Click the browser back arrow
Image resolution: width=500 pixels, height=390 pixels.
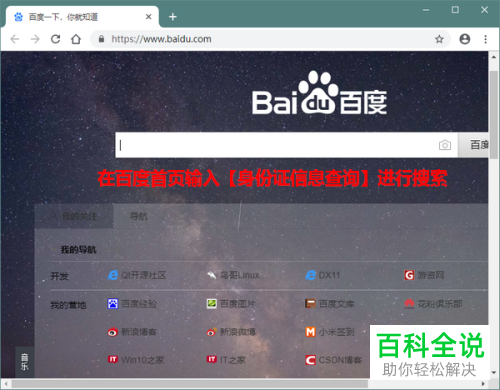[x=15, y=39]
